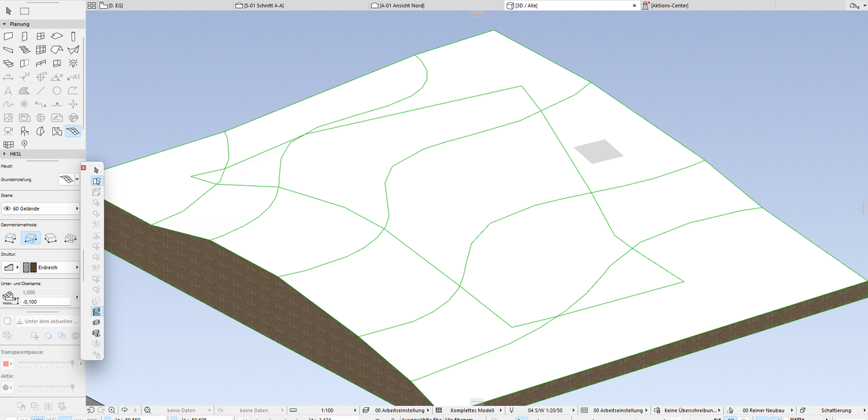Select the Line tool
The width and height of the screenshot is (868, 420).
pyautogui.click(x=41, y=90)
